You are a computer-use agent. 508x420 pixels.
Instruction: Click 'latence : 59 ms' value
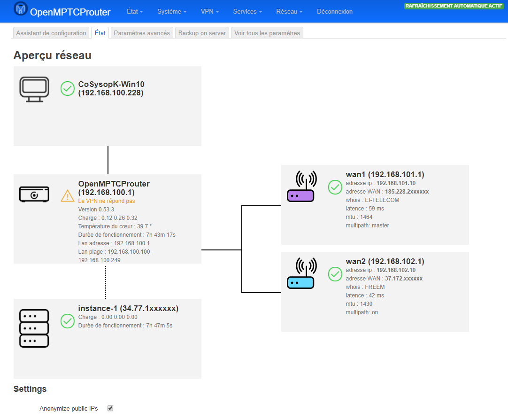[365, 209]
